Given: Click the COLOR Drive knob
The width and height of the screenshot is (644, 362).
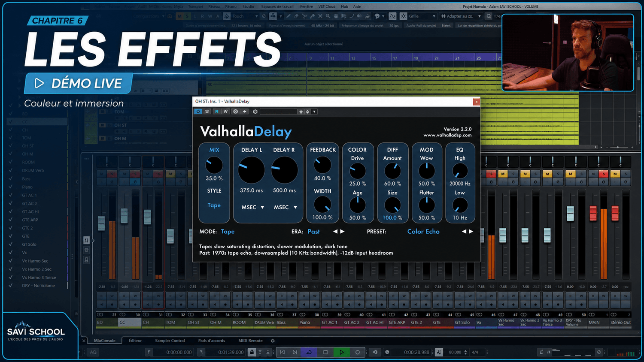Looking at the screenshot, I should (357, 171).
